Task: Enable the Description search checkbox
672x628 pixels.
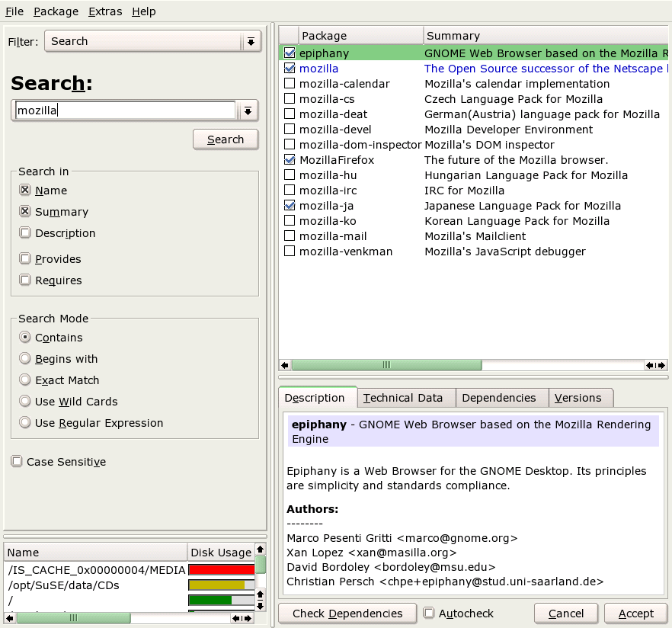Action: pos(25,233)
